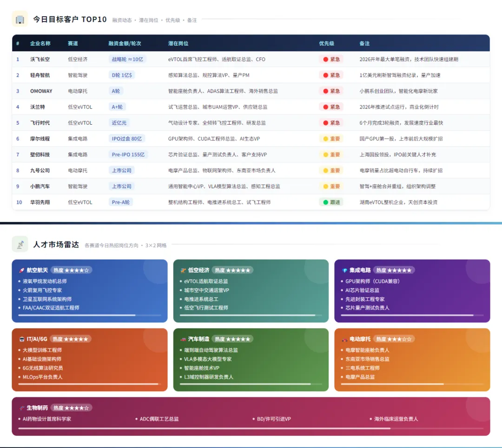Click the 融资金额/轮次 column header
This screenshot has height=448, width=502.
pos(125,43)
